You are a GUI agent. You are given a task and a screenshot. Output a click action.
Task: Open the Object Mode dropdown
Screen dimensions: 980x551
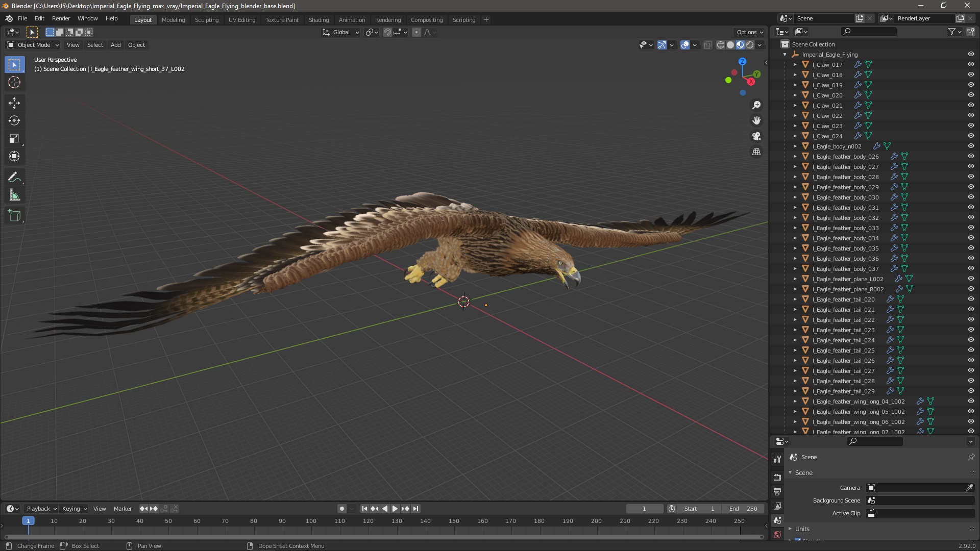(x=33, y=45)
